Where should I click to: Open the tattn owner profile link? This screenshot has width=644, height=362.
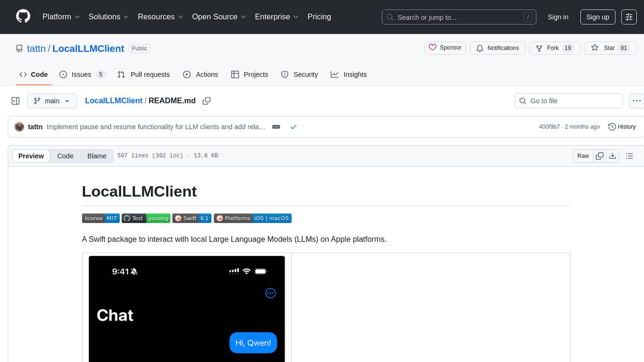click(36, 48)
